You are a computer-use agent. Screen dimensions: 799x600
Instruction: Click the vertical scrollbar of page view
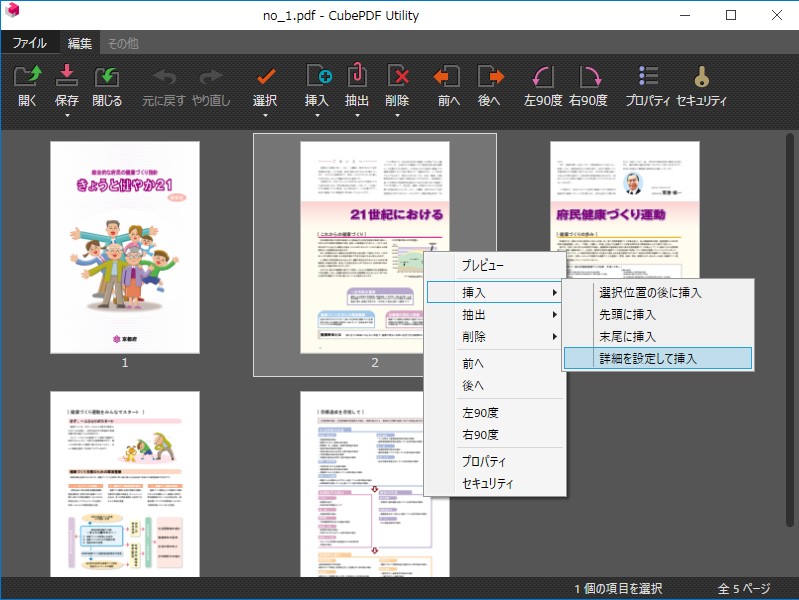pyautogui.click(x=790, y=330)
